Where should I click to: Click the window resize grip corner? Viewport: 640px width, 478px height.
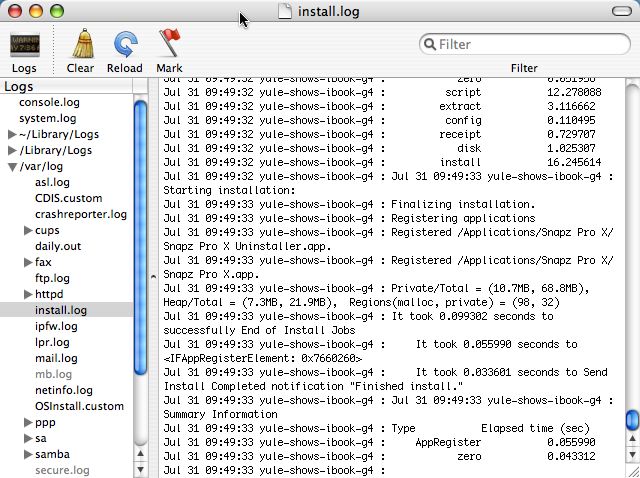click(633, 471)
